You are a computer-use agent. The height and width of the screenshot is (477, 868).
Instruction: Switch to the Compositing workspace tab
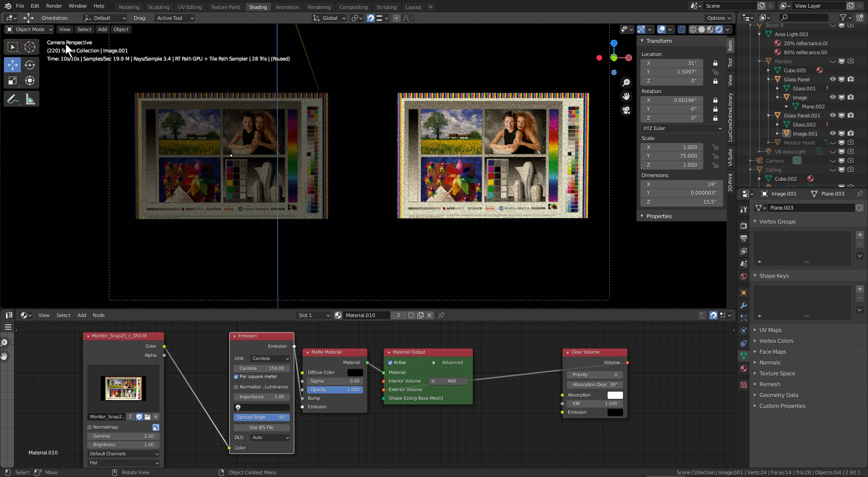(x=353, y=7)
